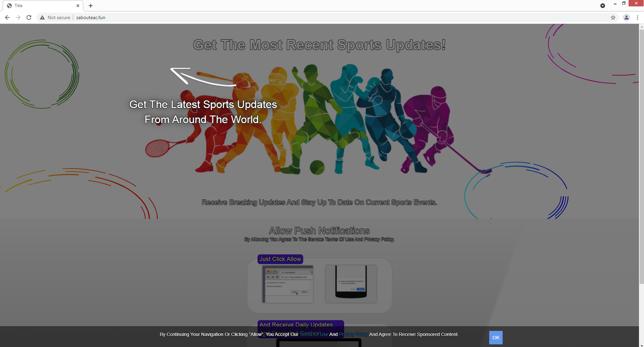Open the Terms Of Use link
This screenshot has width=644, height=347.
coord(314,334)
